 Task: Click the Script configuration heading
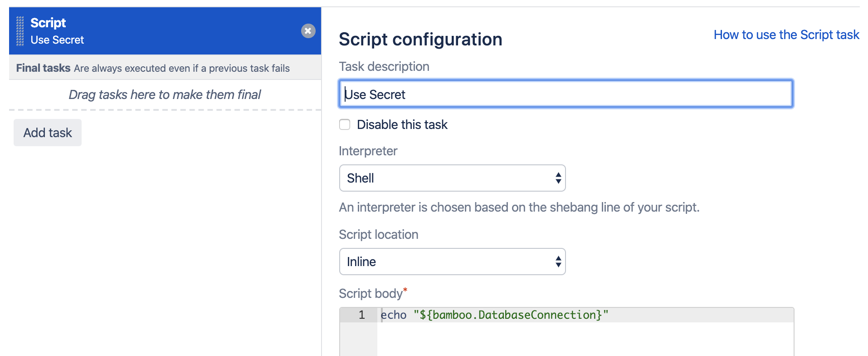point(420,40)
